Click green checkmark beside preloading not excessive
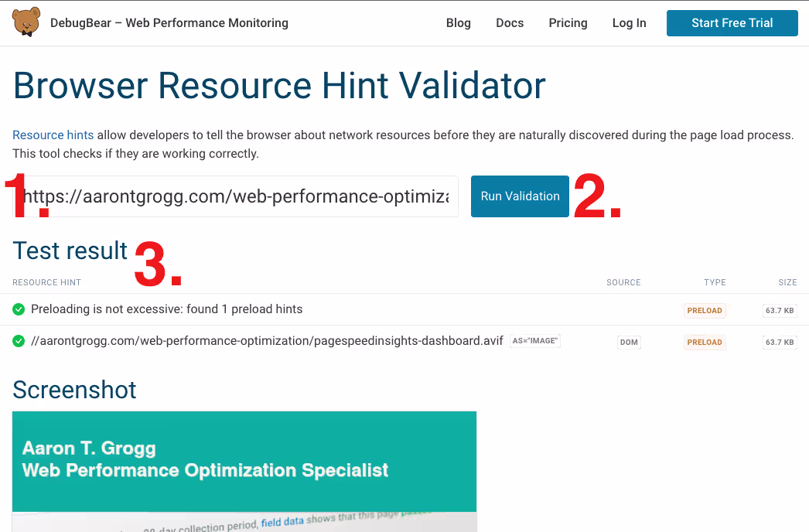The height and width of the screenshot is (532, 809). click(19, 309)
